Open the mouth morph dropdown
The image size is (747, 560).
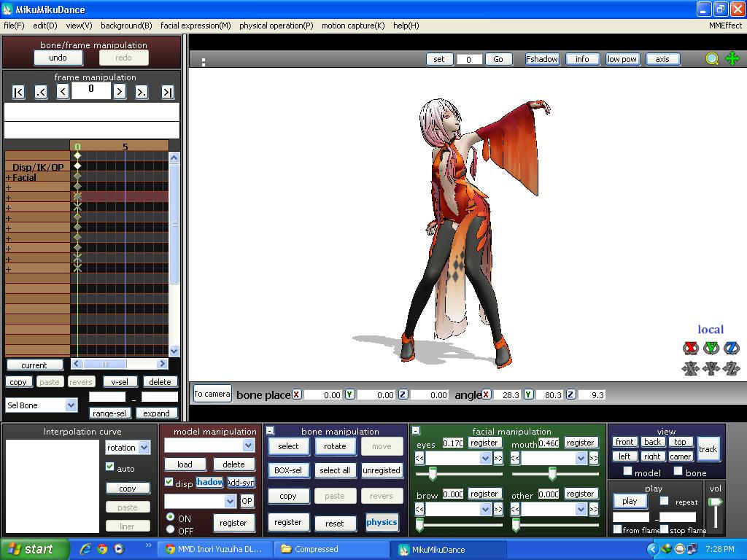click(581, 458)
